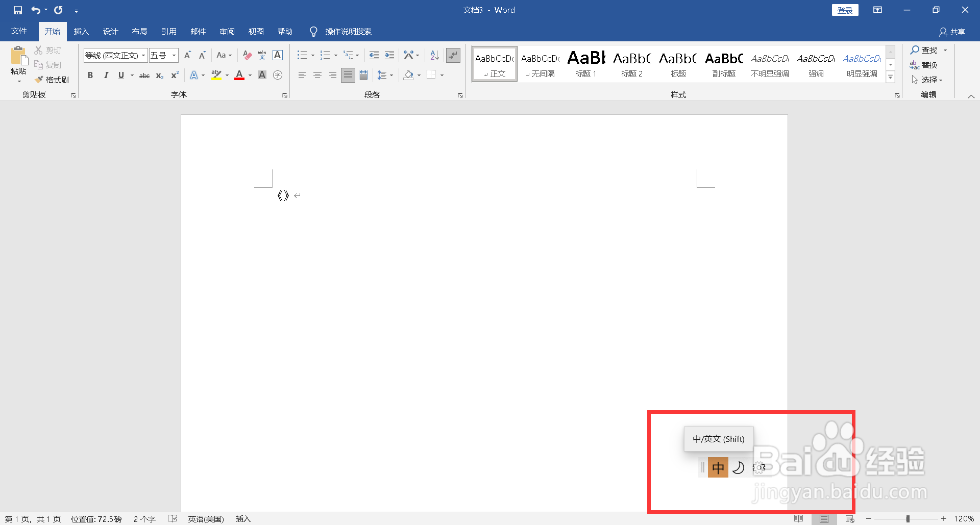Click the Share (共享) button
Image resolution: width=980 pixels, height=525 pixels.
point(952,32)
